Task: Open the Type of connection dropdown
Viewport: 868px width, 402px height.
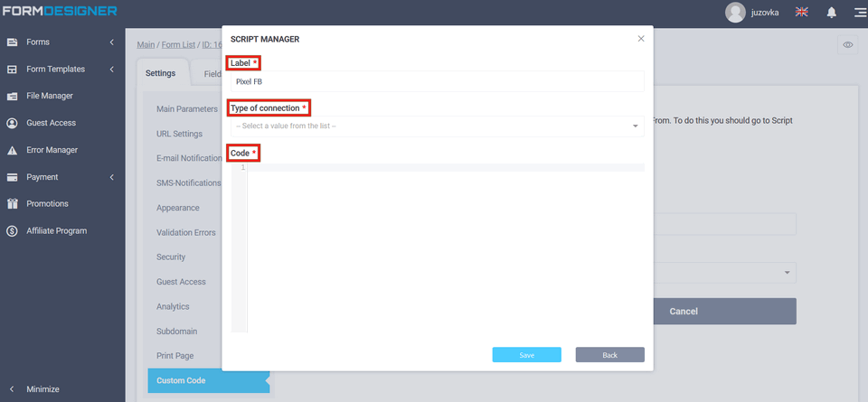Action: pyautogui.click(x=438, y=126)
